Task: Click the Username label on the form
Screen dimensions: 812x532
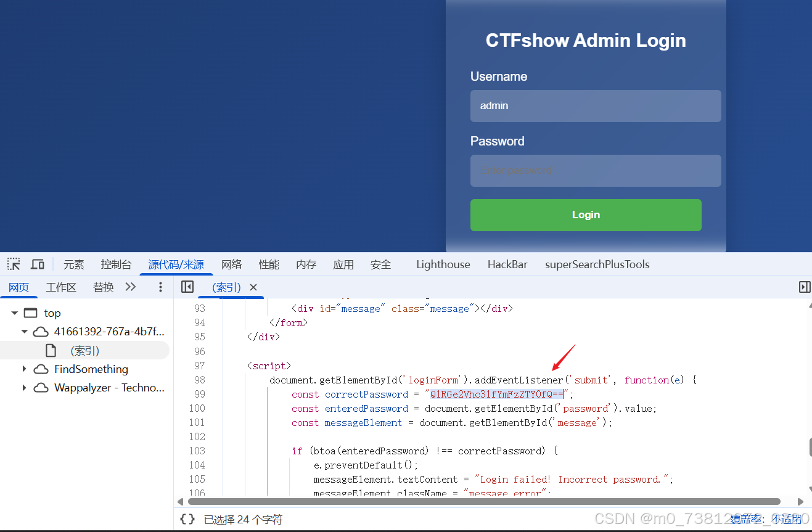Action: tap(499, 76)
